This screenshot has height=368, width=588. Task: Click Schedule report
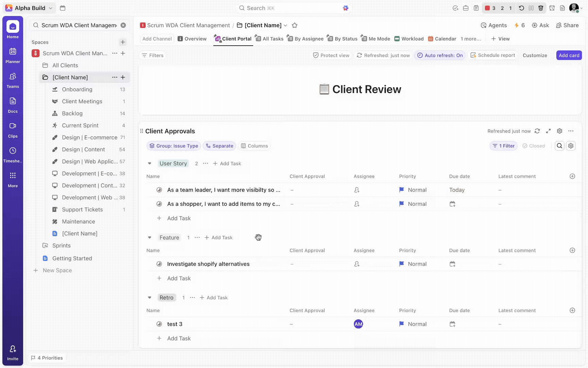click(x=493, y=55)
